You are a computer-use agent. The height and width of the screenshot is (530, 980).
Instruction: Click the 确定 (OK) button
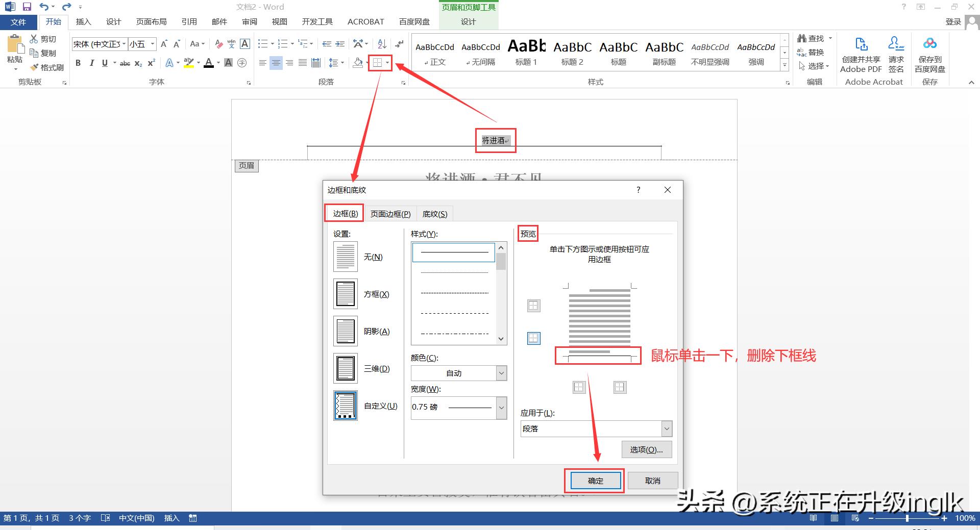click(x=595, y=481)
